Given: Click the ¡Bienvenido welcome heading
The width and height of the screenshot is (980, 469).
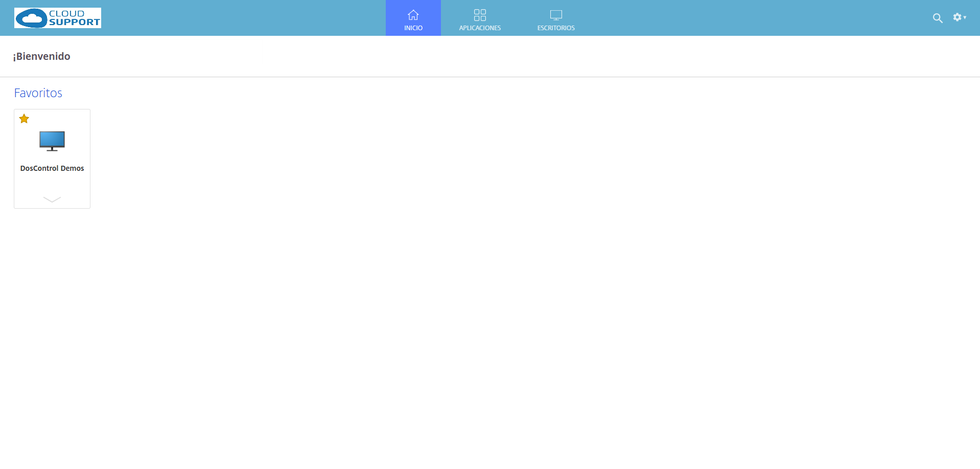Looking at the screenshot, I should [42, 56].
